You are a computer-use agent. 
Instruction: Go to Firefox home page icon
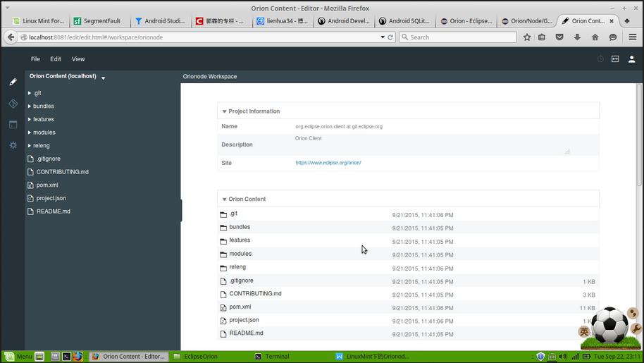pos(595,37)
